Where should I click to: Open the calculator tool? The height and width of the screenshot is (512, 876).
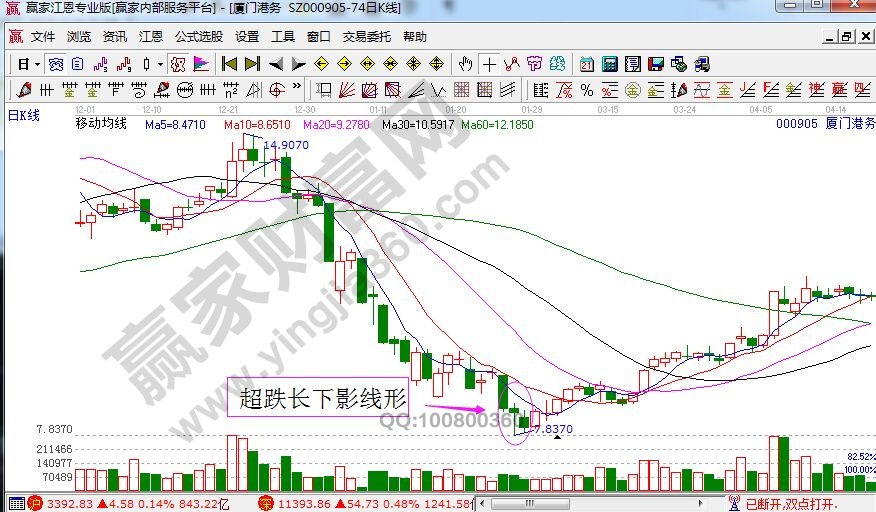609,64
